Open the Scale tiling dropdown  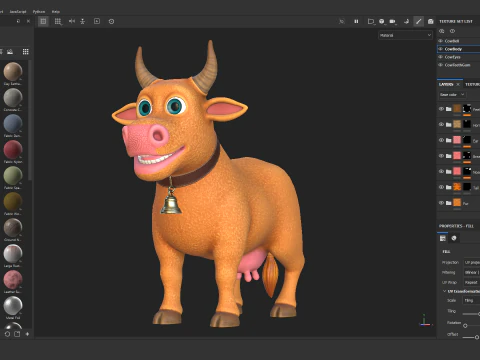tap(471, 300)
